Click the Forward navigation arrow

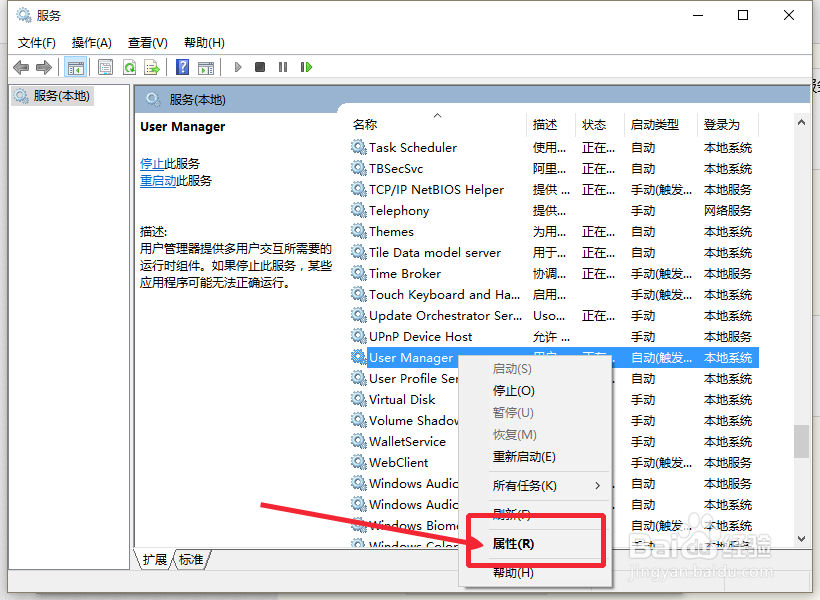click(x=42, y=67)
